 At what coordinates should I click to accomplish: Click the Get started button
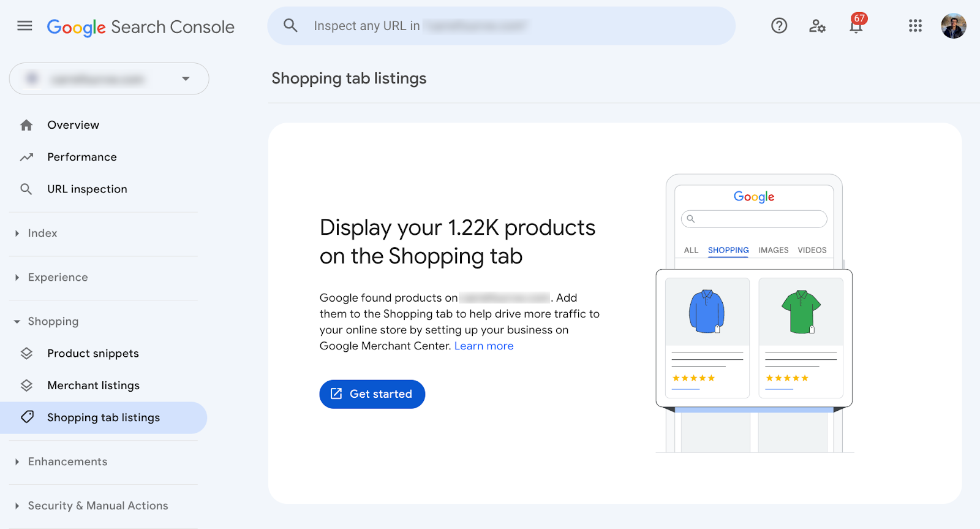372,394
